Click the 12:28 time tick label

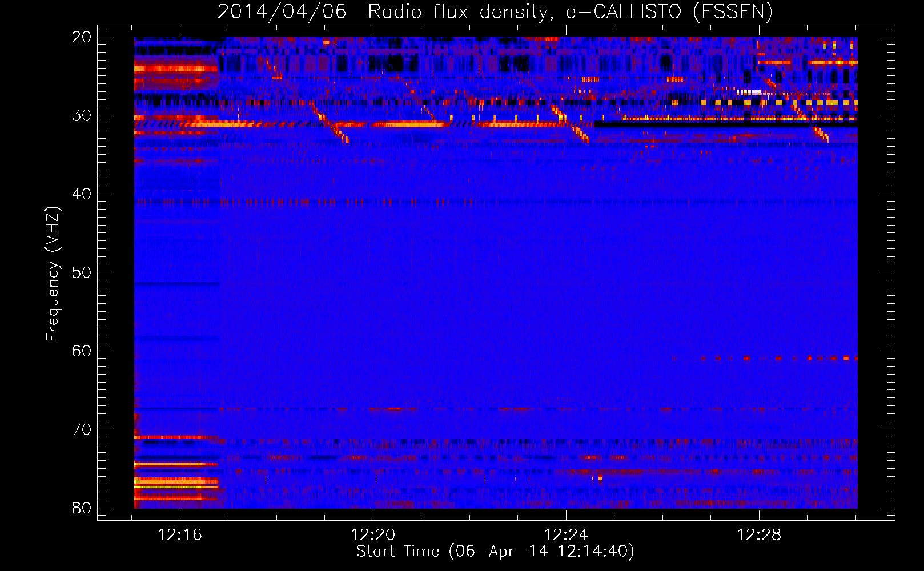759,535
